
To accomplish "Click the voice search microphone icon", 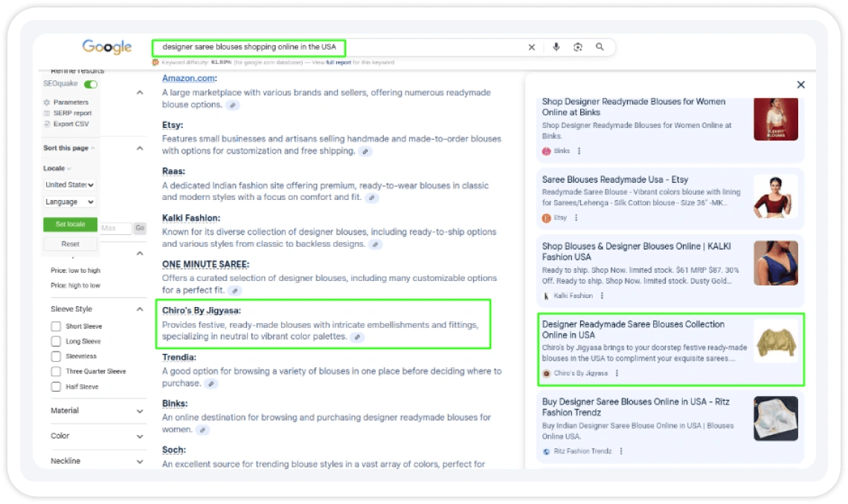I will point(556,48).
